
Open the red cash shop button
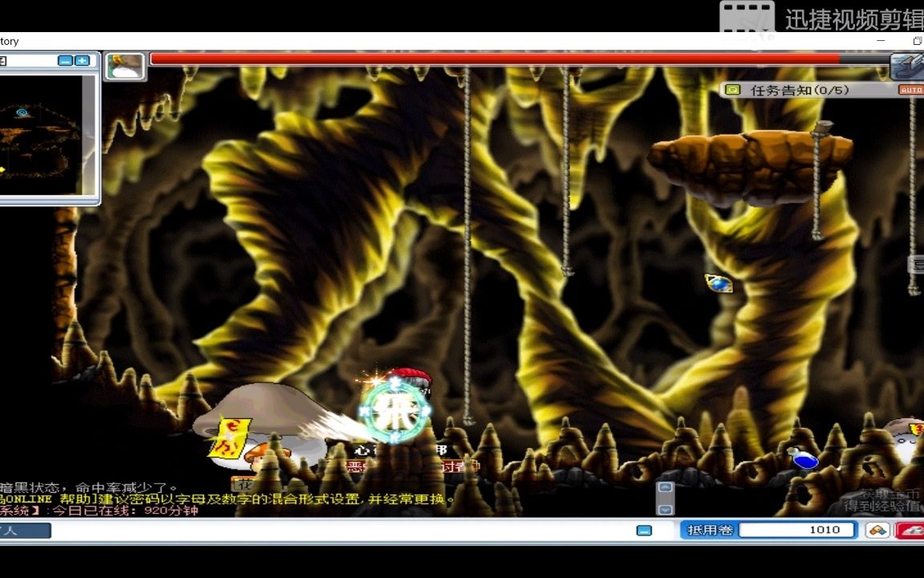(x=910, y=530)
